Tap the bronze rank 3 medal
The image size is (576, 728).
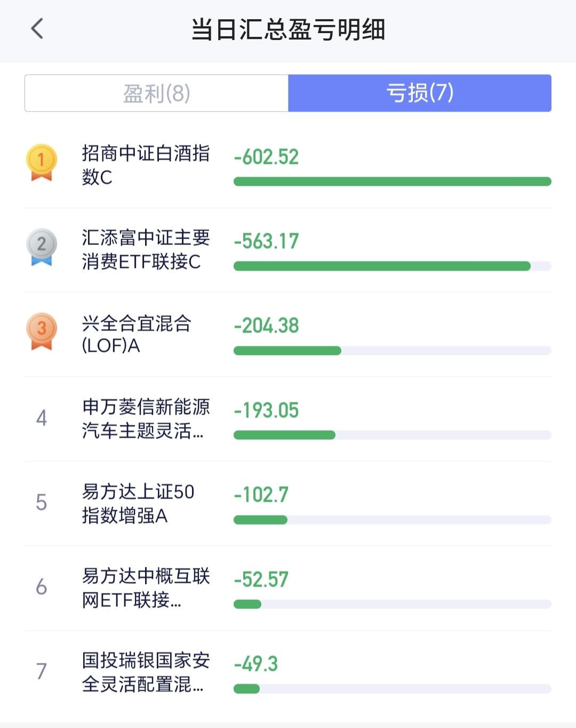tap(42, 330)
